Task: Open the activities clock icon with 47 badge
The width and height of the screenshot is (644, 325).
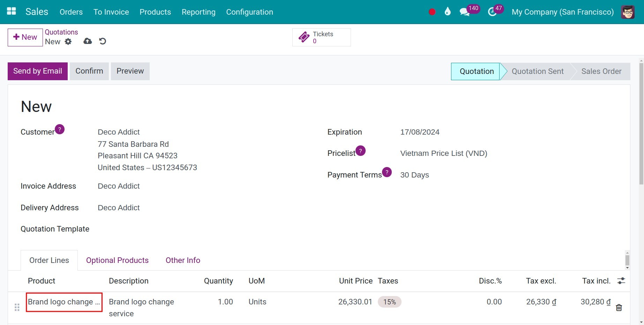Action: coord(492,12)
